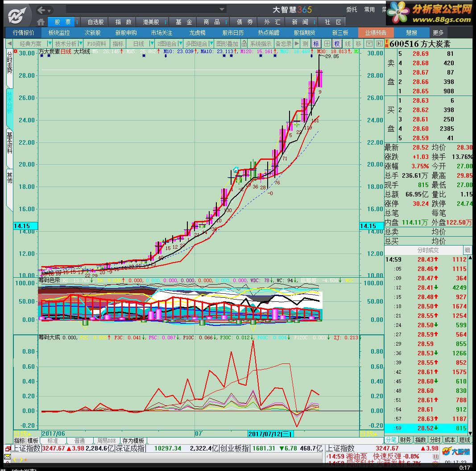Click the news list icon beside 湘油泵
The width and height of the screenshot is (476, 471).
[435, 457]
